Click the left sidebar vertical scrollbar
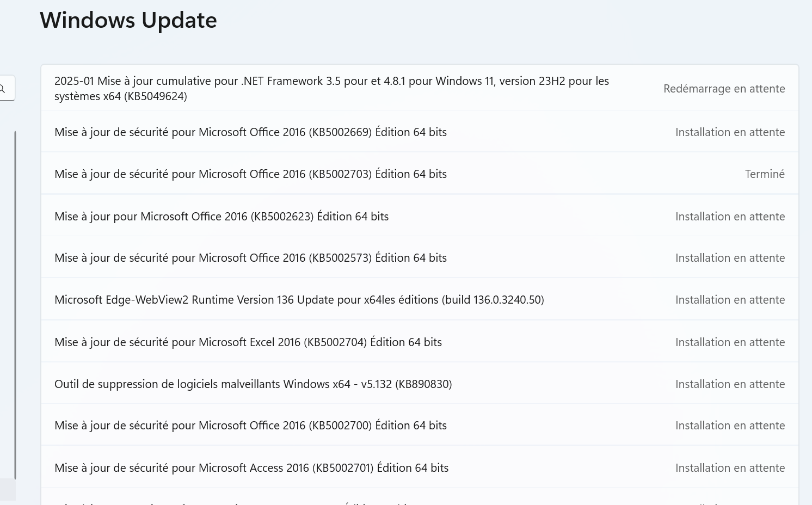Viewport: 812px width, 505px height. (x=15, y=305)
